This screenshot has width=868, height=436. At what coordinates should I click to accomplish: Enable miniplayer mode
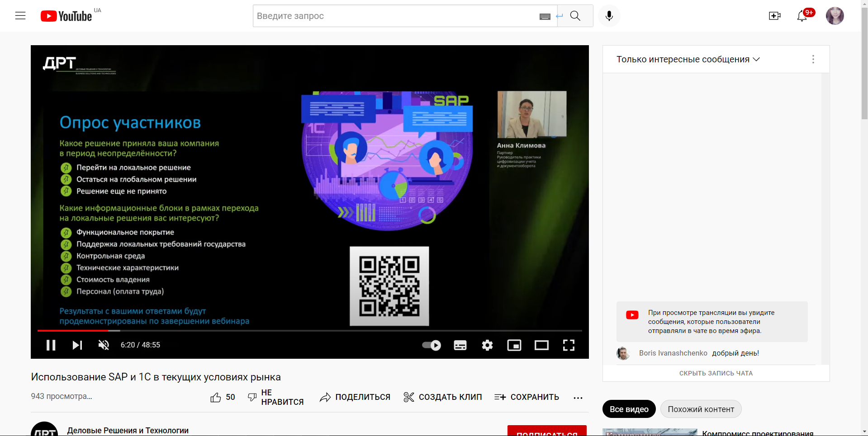[x=514, y=345]
